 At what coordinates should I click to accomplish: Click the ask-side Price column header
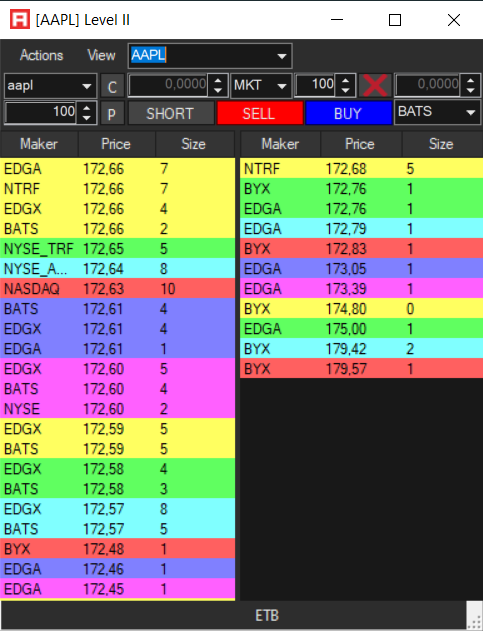coord(361,144)
